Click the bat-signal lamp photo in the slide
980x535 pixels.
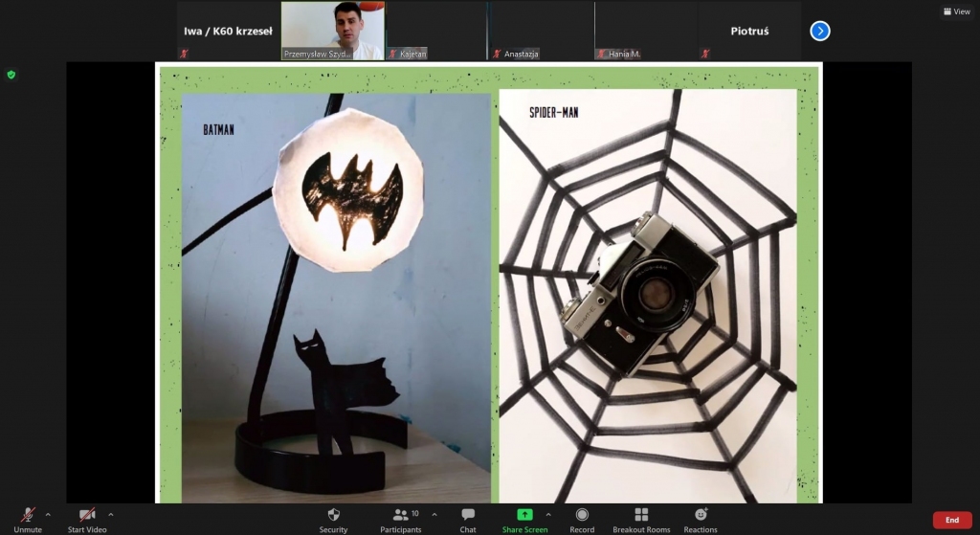(x=336, y=298)
